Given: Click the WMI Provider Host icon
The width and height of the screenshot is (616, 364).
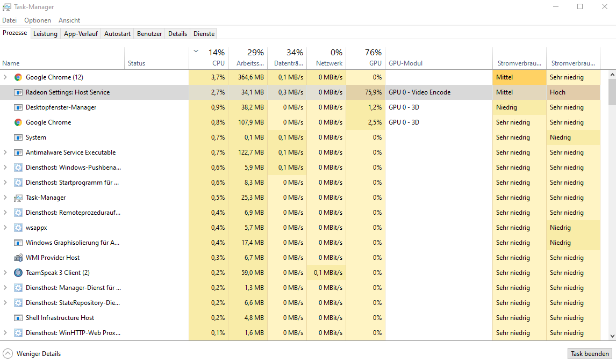Looking at the screenshot, I should (18, 258).
